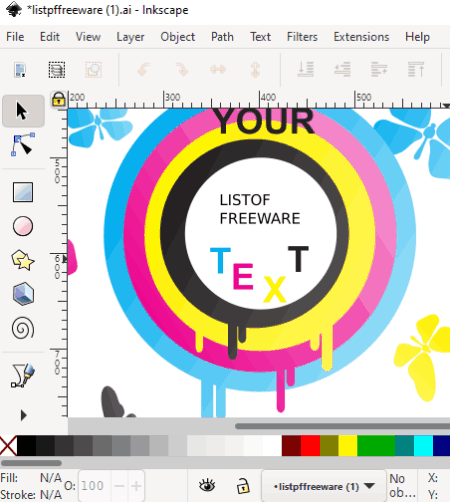Click the YOUR heading text on canvas
The width and height of the screenshot is (450, 502).
[263, 121]
